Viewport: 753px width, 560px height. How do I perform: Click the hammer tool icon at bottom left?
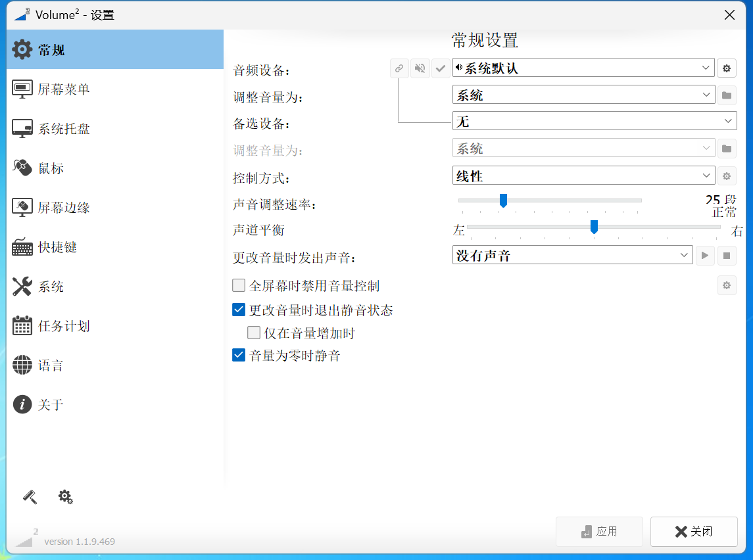[30, 497]
